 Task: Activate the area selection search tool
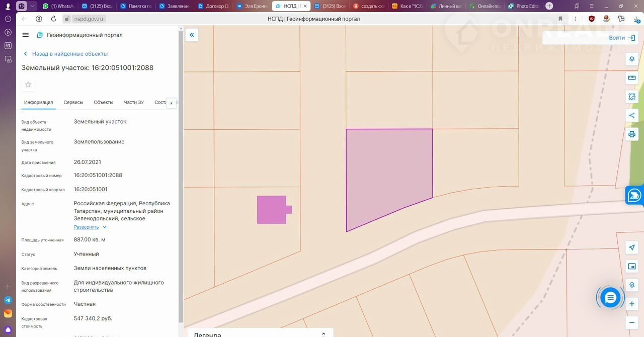[x=632, y=97]
